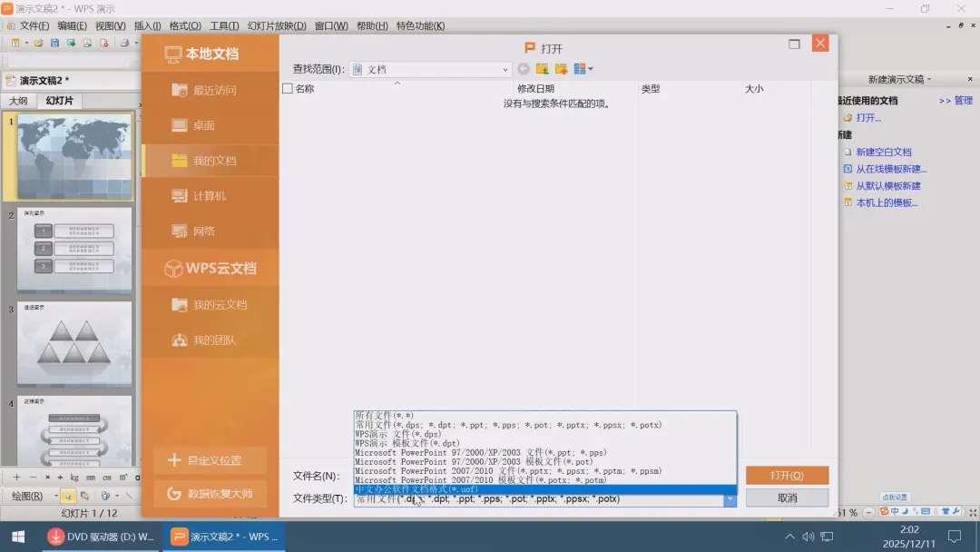Open the 幻灯片放映(D) menu
This screenshot has width=980, height=552.
click(x=277, y=25)
